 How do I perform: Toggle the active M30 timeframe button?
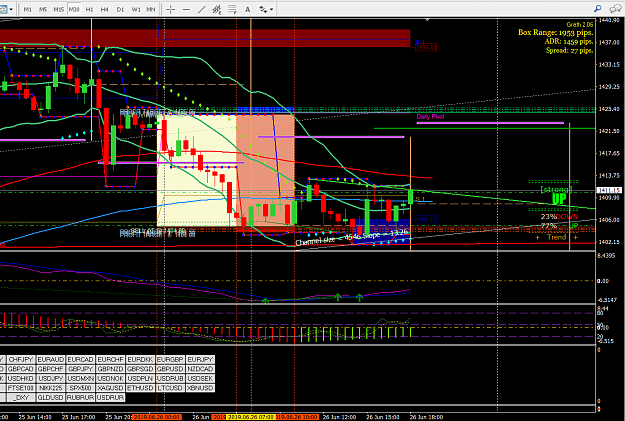(x=74, y=9)
